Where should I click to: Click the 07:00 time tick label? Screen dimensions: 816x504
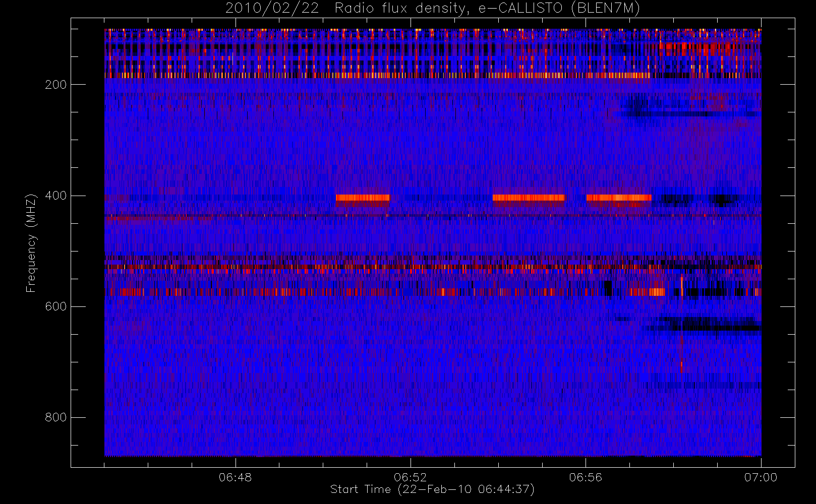pyautogui.click(x=761, y=477)
